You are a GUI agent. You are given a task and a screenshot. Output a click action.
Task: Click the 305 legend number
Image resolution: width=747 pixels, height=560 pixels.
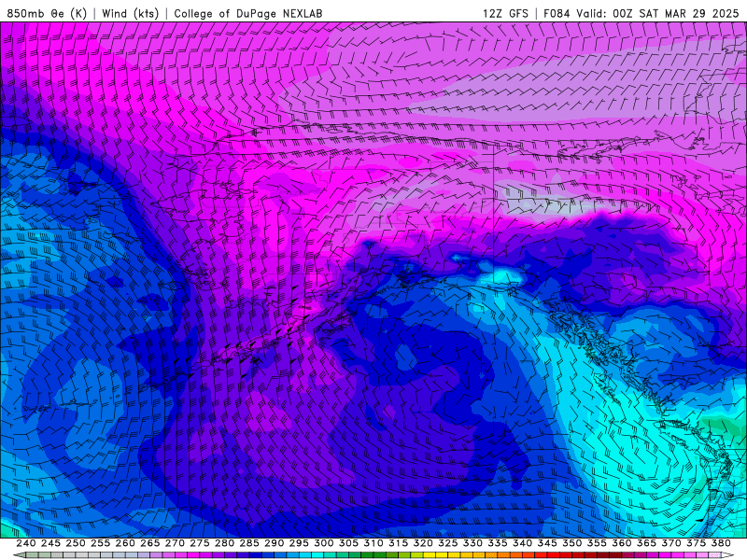click(348, 543)
